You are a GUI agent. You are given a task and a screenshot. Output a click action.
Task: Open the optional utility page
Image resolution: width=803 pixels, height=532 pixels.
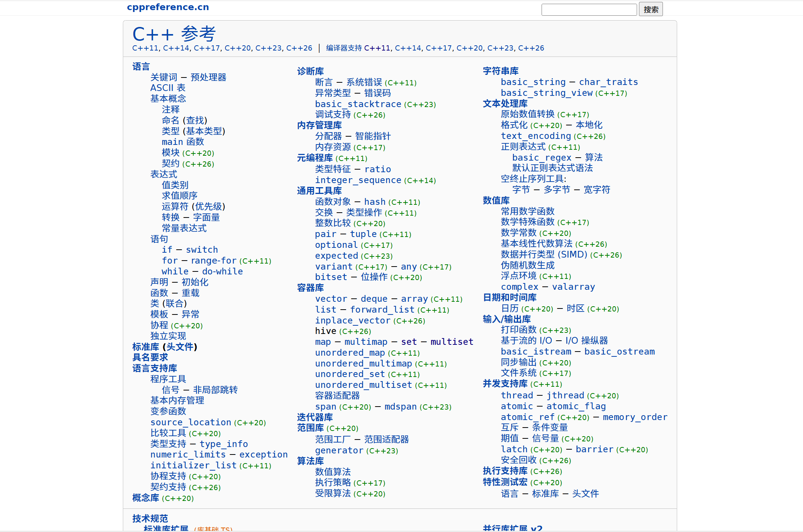[336, 245]
